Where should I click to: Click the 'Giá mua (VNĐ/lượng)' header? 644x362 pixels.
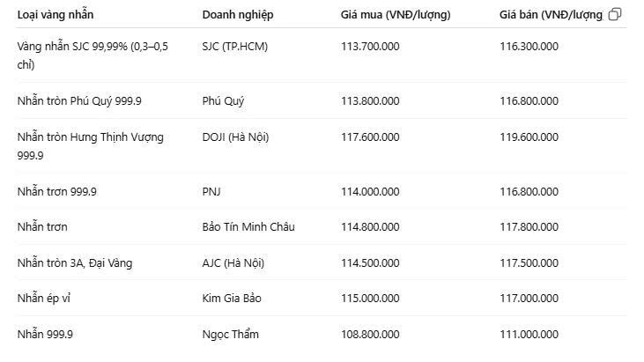(x=396, y=15)
